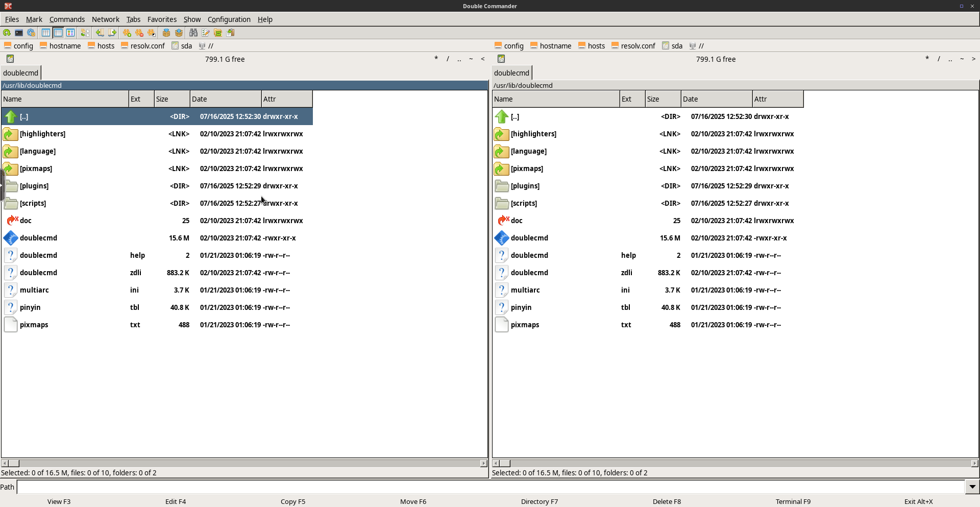Open the Commands menu

[67, 19]
